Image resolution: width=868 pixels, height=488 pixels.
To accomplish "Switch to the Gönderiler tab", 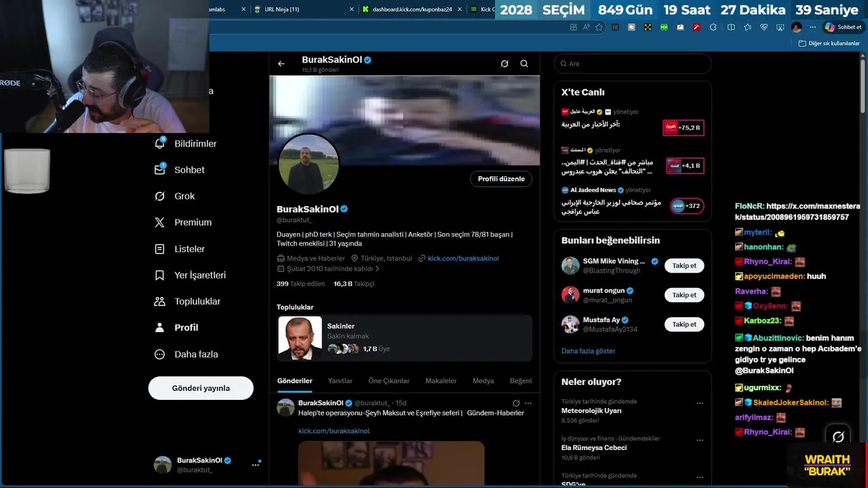I will point(295,381).
